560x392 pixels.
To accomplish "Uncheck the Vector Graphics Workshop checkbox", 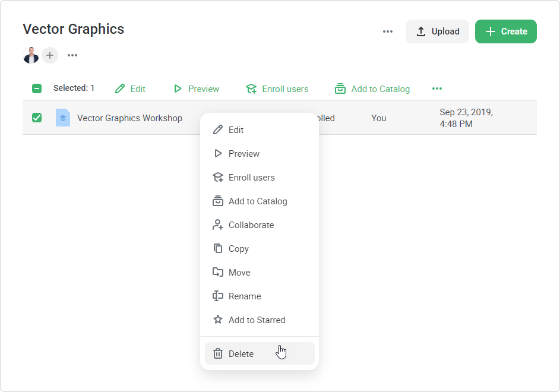I will 37,118.
